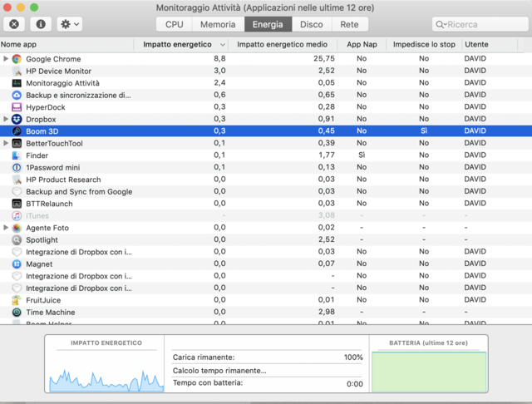Click inside the Ricerca search field

[x=480, y=24]
